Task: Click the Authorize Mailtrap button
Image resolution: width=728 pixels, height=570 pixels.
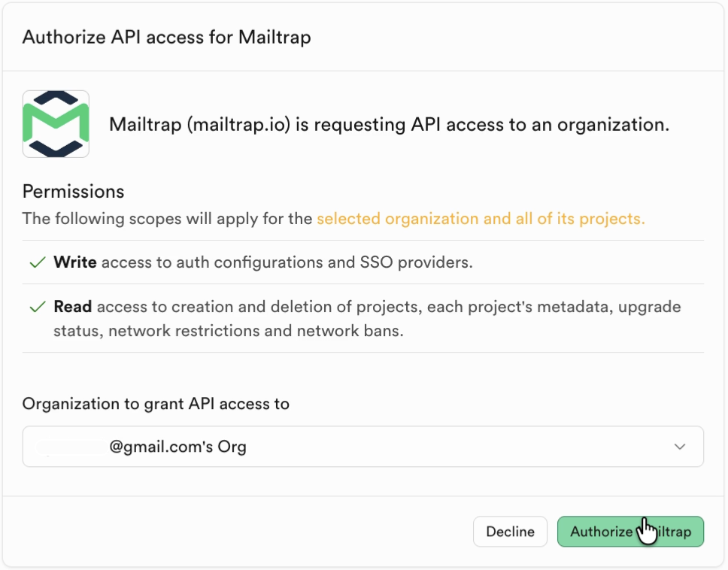Action: click(630, 532)
